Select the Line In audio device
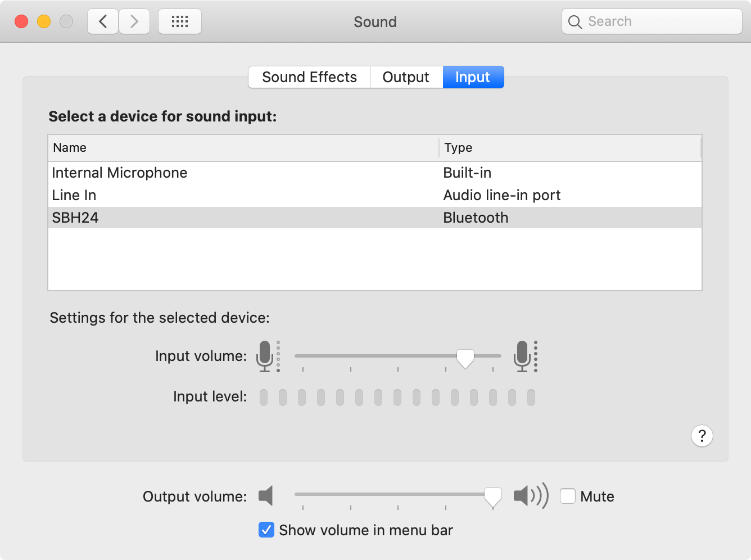 click(74, 195)
